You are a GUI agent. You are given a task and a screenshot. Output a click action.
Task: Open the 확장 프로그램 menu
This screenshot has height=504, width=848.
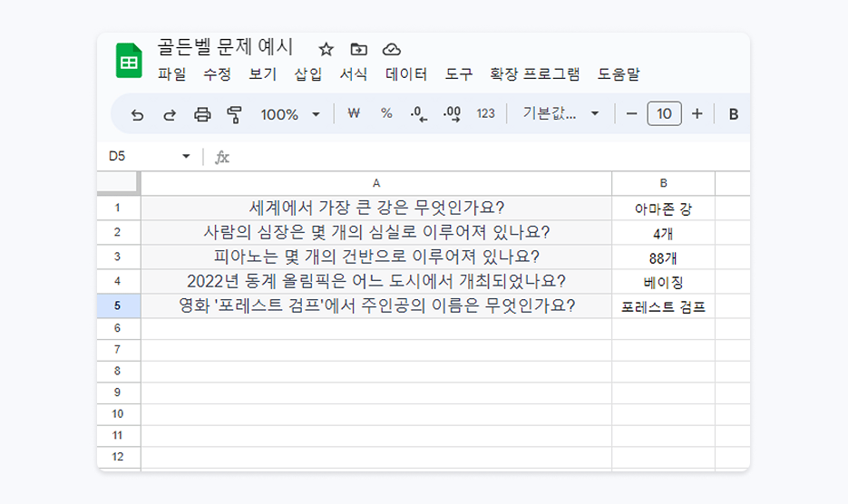click(535, 74)
